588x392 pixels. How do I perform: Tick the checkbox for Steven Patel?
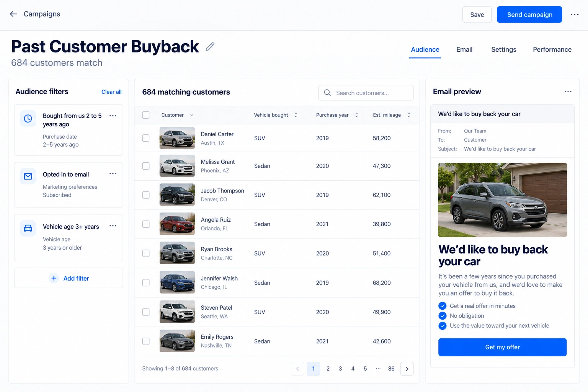click(146, 312)
